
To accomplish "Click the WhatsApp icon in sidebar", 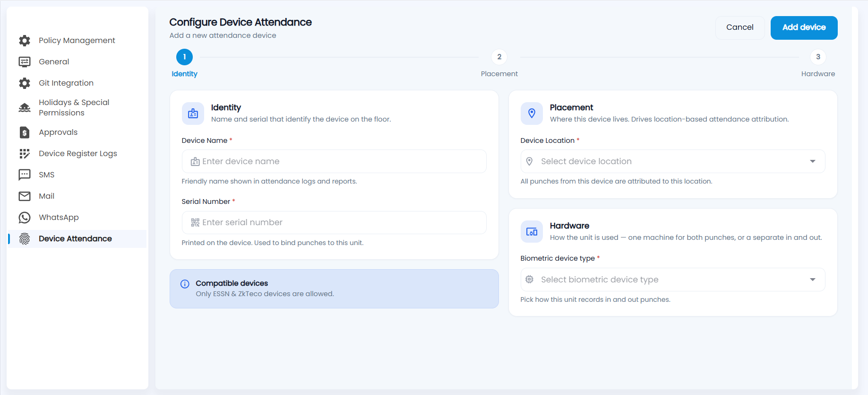I will (x=25, y=218).
